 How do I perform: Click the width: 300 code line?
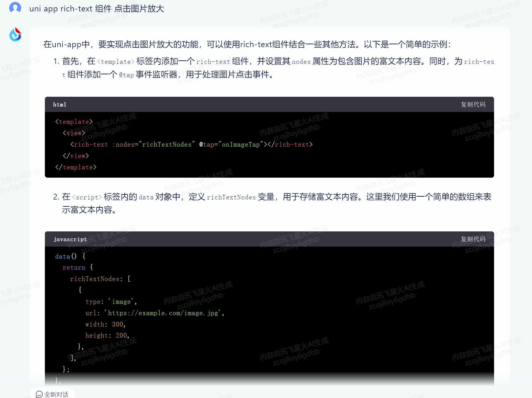(x=106, y=324)
